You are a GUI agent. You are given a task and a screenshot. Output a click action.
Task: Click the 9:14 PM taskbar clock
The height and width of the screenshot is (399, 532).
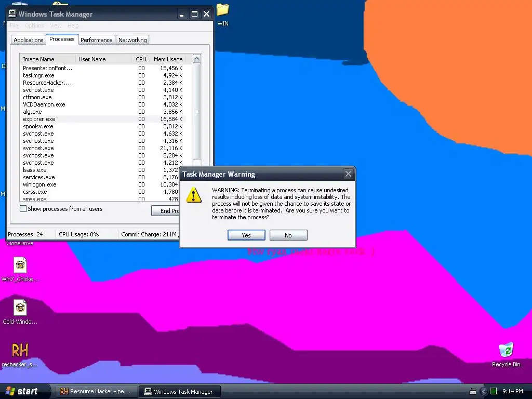tap(513, 391)
